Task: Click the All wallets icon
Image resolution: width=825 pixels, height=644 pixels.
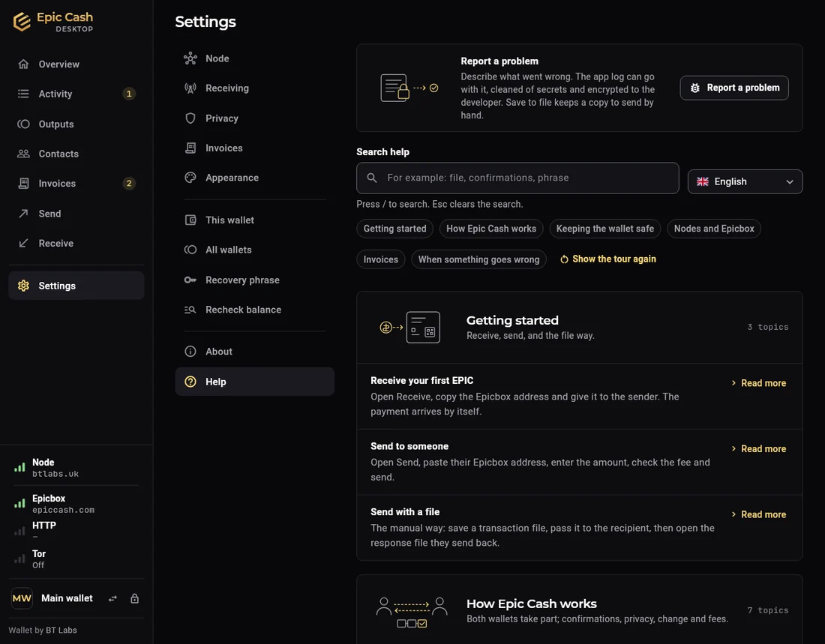Action: pyautogui.click(x=190, y=250)
